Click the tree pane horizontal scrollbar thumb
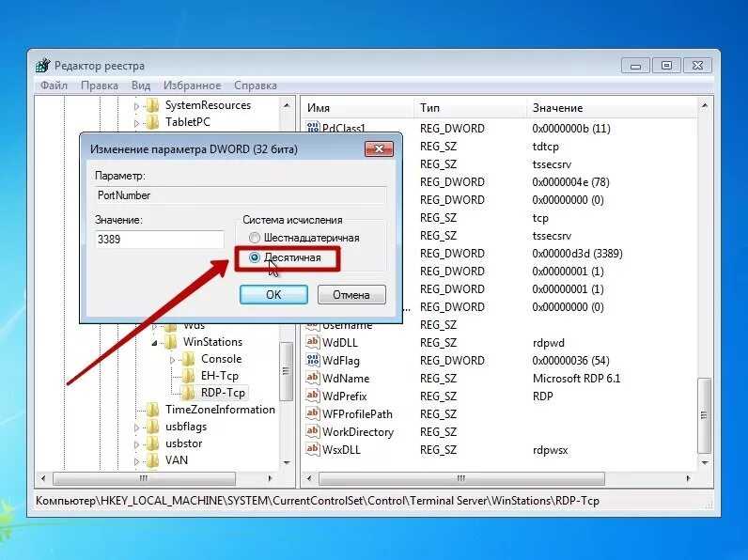This screenshot has width=748, height=560. click(x=144, y=478)
